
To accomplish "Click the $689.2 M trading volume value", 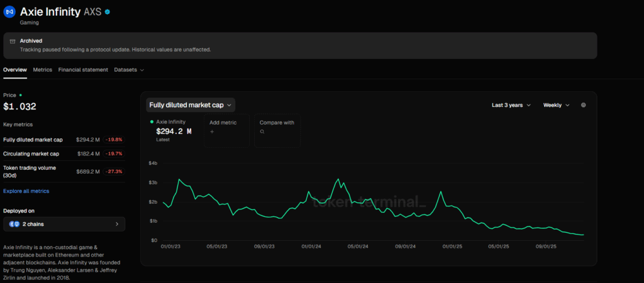I will [x=88, y=171].
